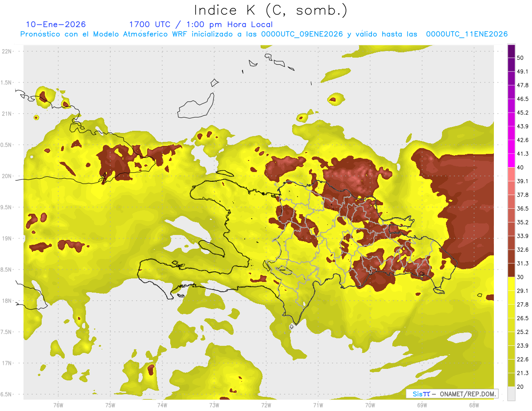Image resolution: width=532 pixels, height=411 pixels.
Task: Click the "69W" longitude label
Action: pos(422,405)
